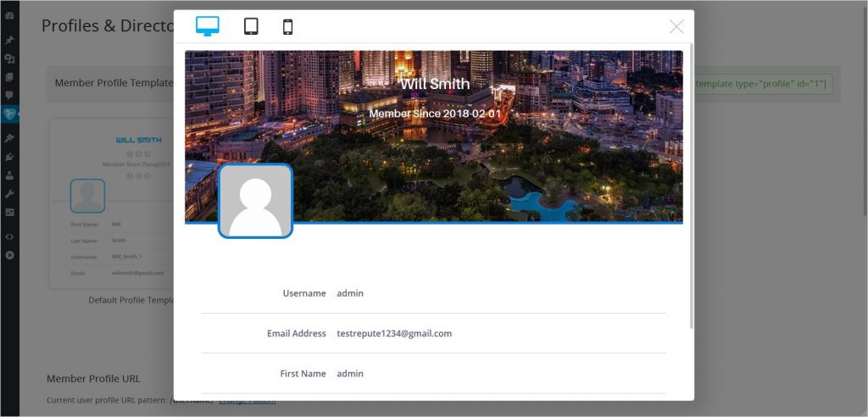Viewport: 868px width, 417px height.
Task: Click the First Name field label
Action: 303,373
